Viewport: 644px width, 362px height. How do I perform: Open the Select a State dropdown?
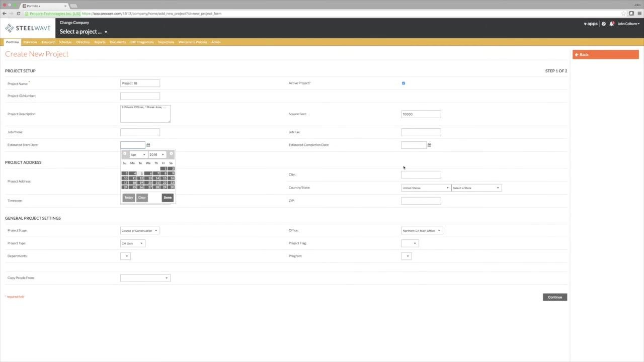click(x=476, y=188)
